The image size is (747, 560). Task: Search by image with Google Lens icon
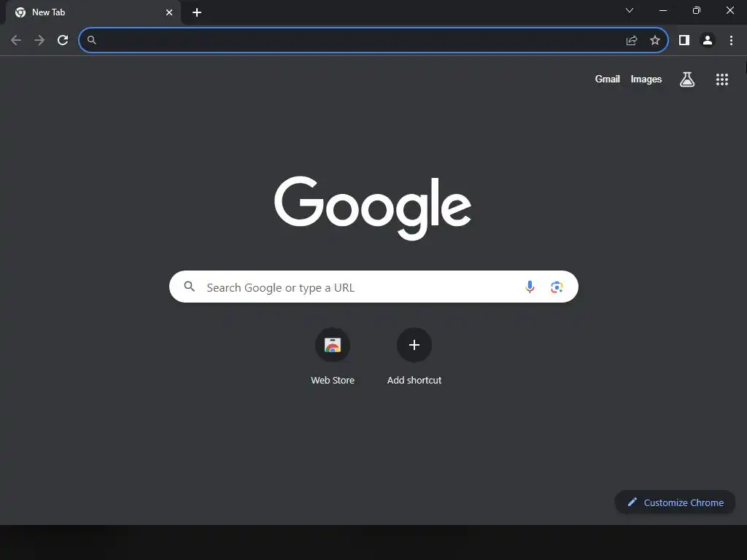tap(557, 287)
